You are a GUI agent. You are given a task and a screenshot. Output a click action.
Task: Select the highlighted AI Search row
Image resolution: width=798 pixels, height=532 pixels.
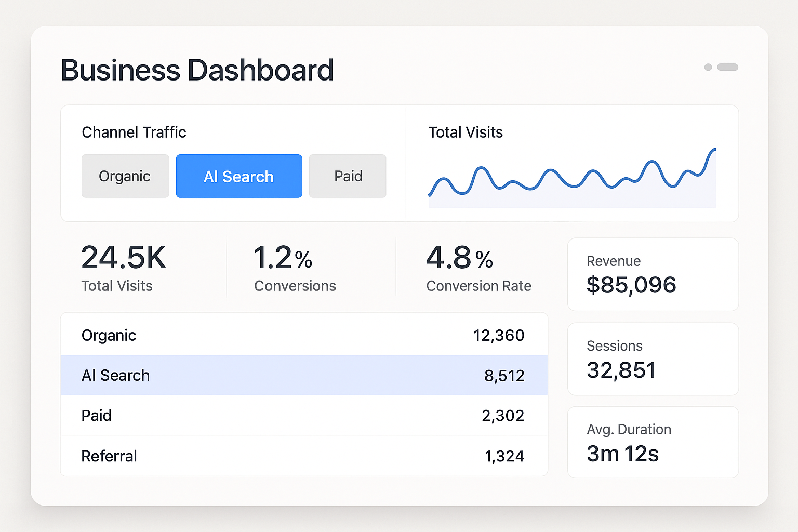304,375
